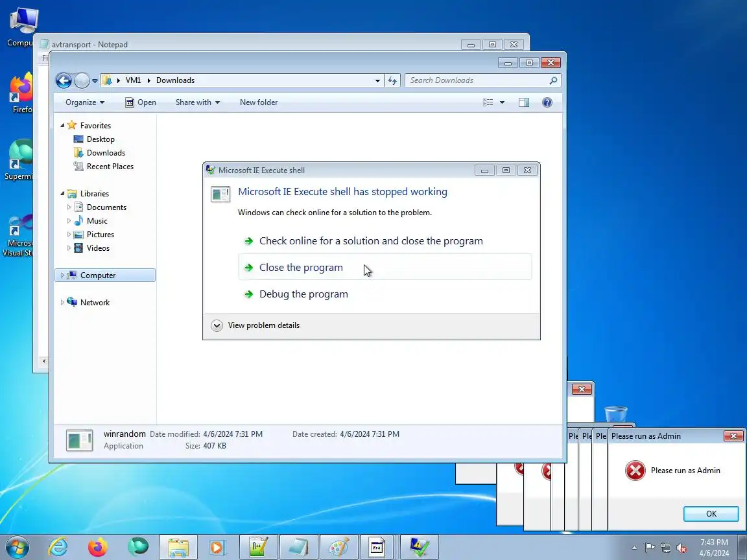Viewport: 747px width, 560px height.
Task: Toggle the preview pane icon
Action: (x=524, y=102)
